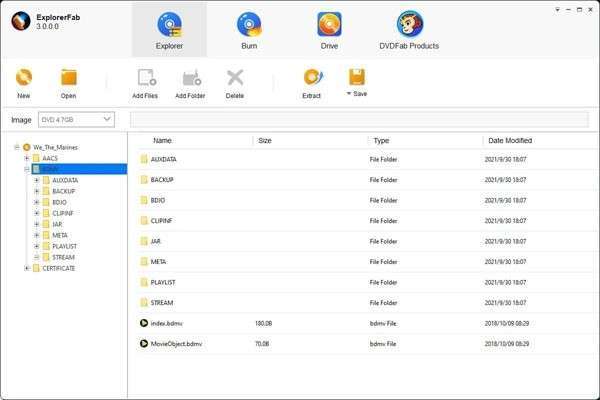Expand the AACS tree folder

click(27, 158)
